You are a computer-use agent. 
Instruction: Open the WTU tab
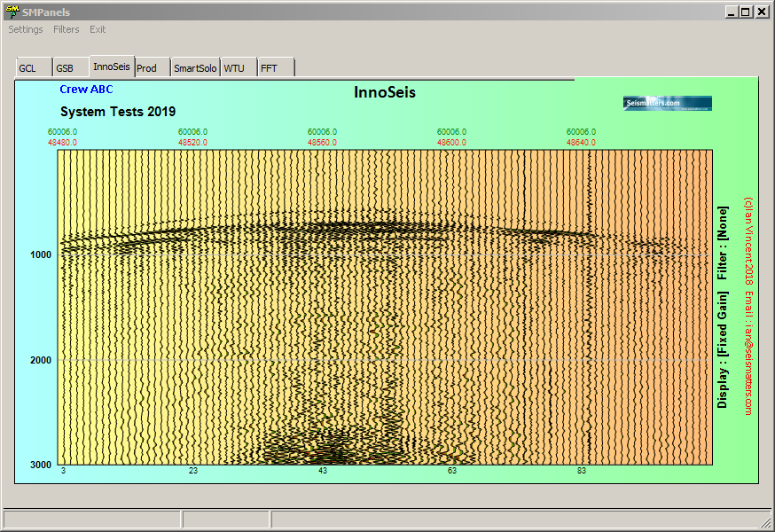click(239, 67)
